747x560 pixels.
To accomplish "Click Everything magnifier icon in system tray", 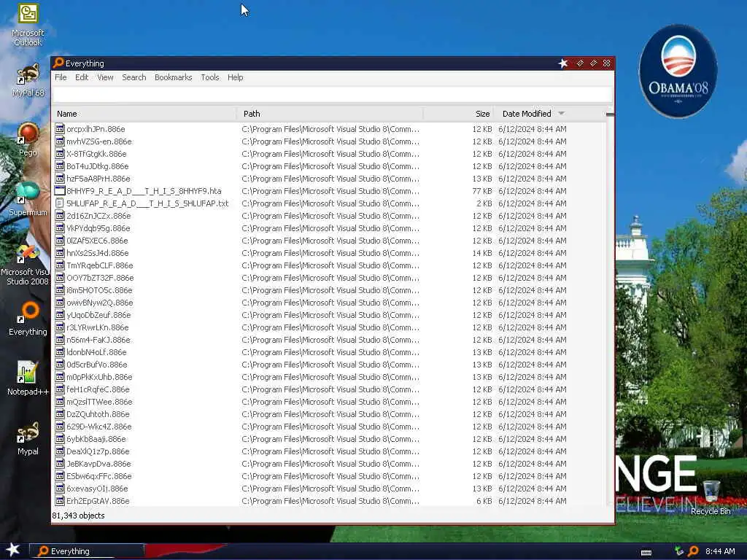I will pos(693,551).
